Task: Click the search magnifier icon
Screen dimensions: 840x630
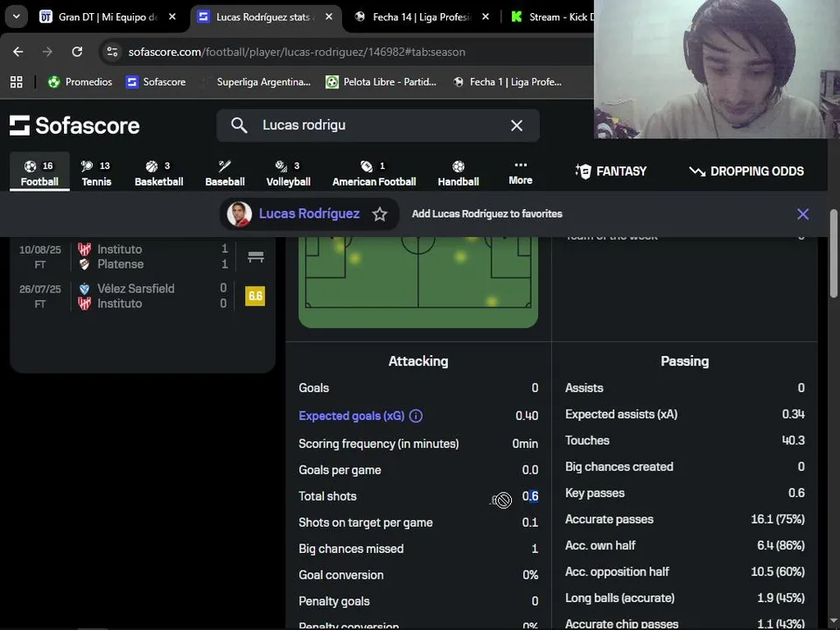Action: coord(239,125)
